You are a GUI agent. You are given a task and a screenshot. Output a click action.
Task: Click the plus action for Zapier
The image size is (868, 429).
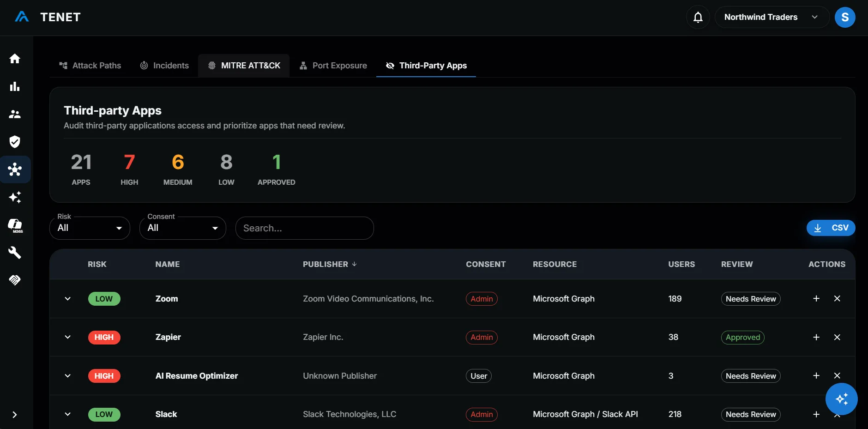[x=816, y=337]
